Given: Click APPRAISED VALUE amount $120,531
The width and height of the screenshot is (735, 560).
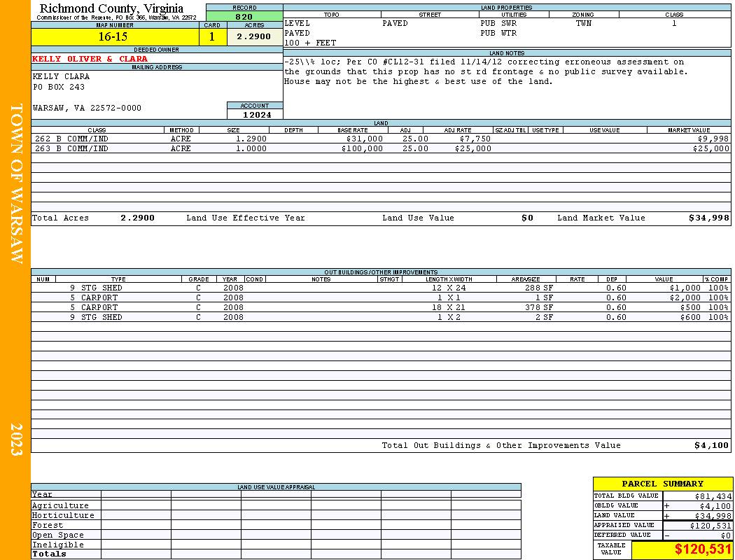Looking at the screenshot, I should click(x=710, y=526).
